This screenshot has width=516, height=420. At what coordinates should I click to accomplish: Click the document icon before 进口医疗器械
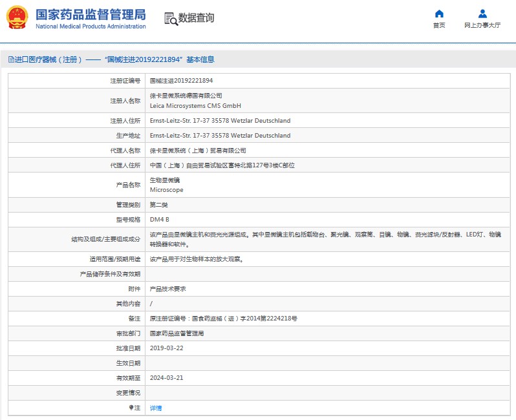point(11,59)
